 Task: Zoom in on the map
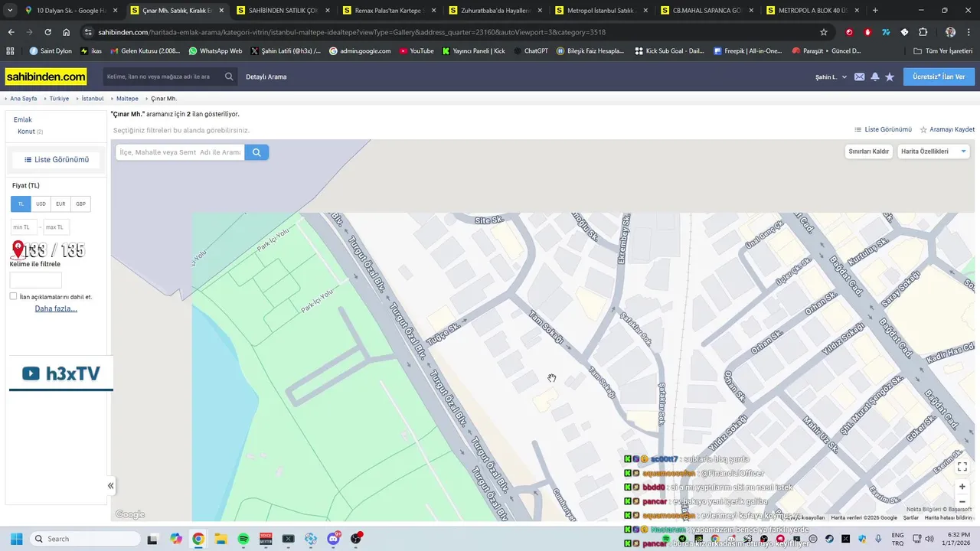(x=962, y=486)
